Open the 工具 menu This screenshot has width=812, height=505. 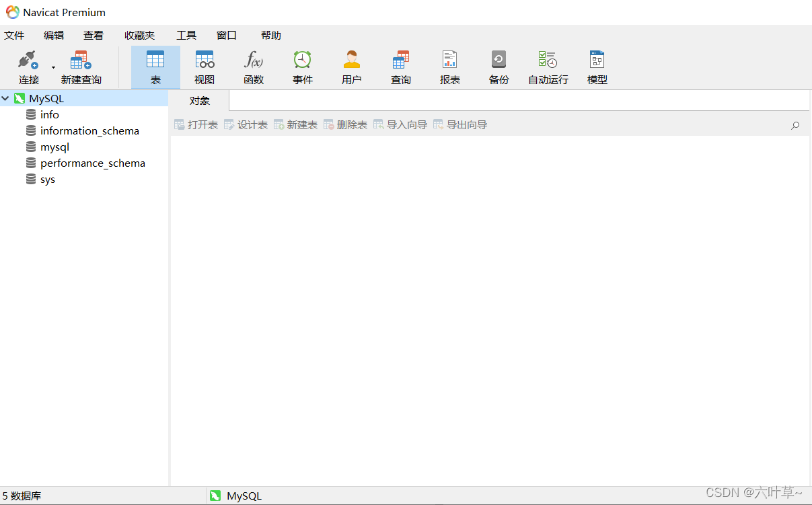click(186, 36)
